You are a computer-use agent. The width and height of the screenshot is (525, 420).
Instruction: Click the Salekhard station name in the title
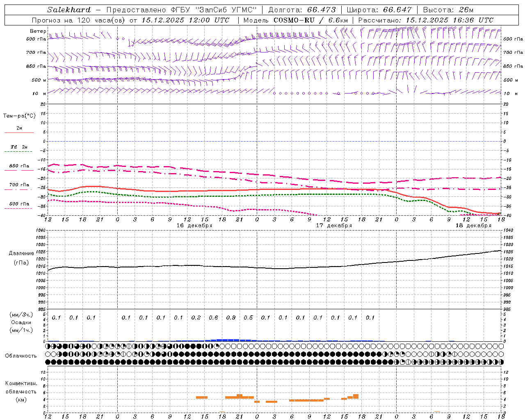[69, 10]
